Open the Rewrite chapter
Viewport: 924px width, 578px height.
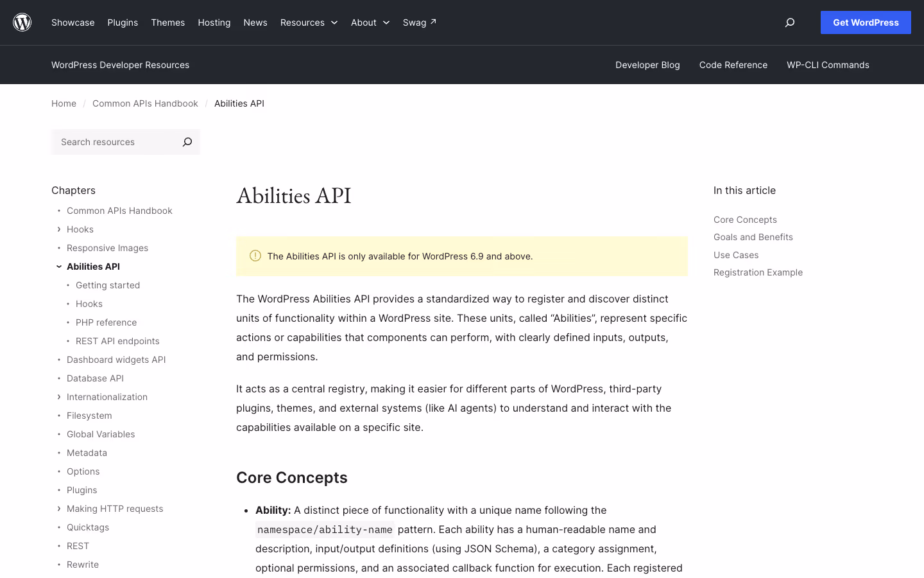tap(83, 565)
